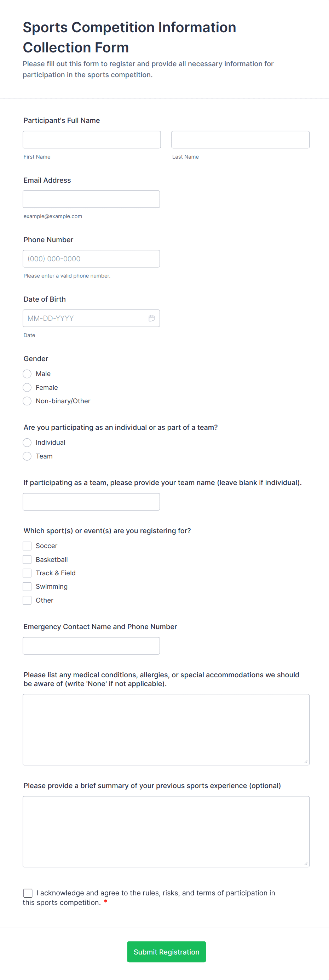Screen dimensions: 329x980
Task: Check the Swimming event option
Action: [27, 587]
